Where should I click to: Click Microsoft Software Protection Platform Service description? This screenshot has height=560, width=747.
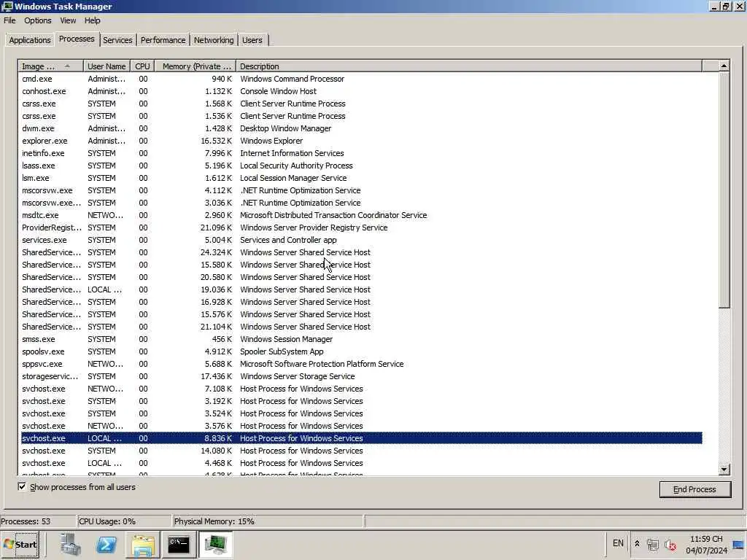(x=322, y=363)
